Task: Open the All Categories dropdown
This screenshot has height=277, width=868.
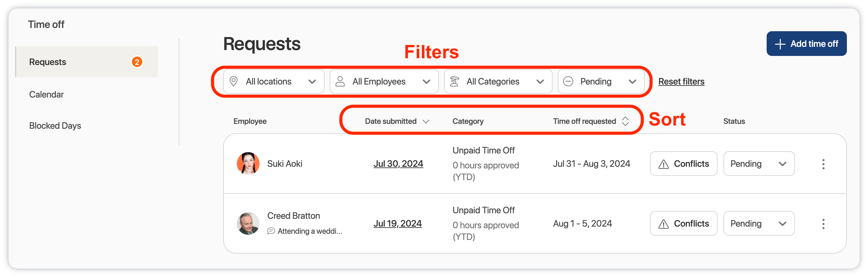Action: click(x=498, y=82)
